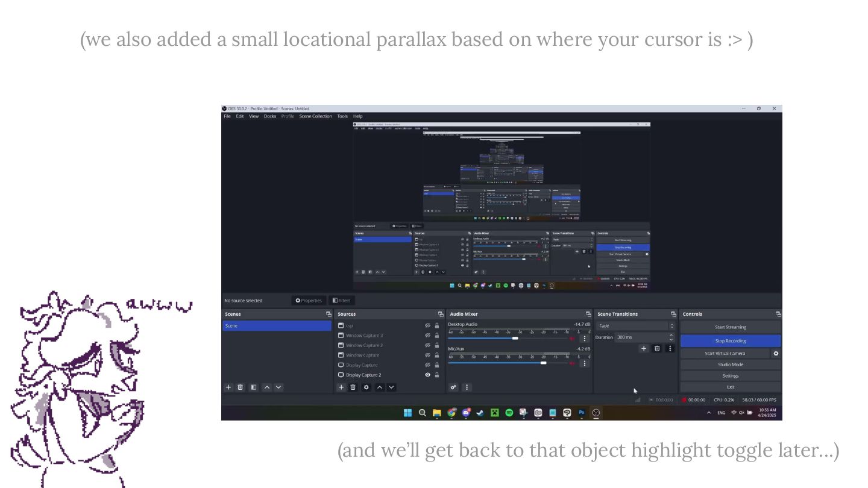Viewport: 868px width, 488px height.
Task: Click Stop Recording button
Action: pos(731,340)
